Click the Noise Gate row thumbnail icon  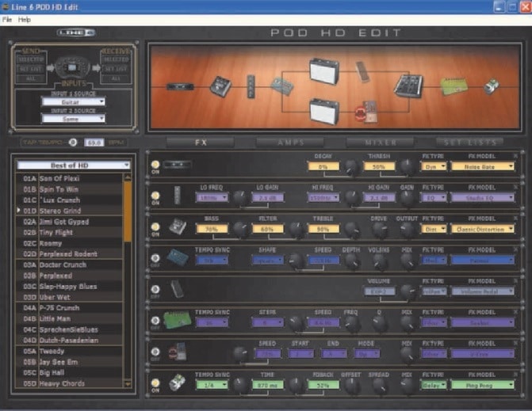coord(177,165)
